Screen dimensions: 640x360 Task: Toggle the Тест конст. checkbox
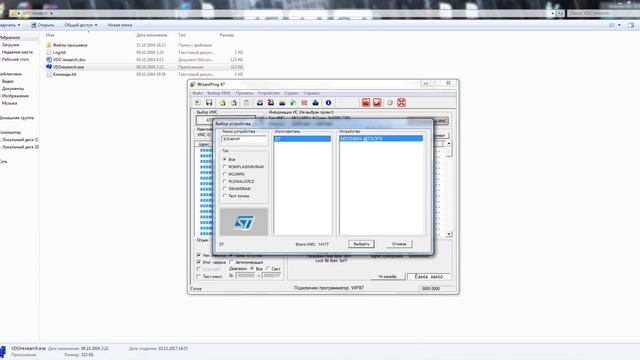[x=199, y=276]
